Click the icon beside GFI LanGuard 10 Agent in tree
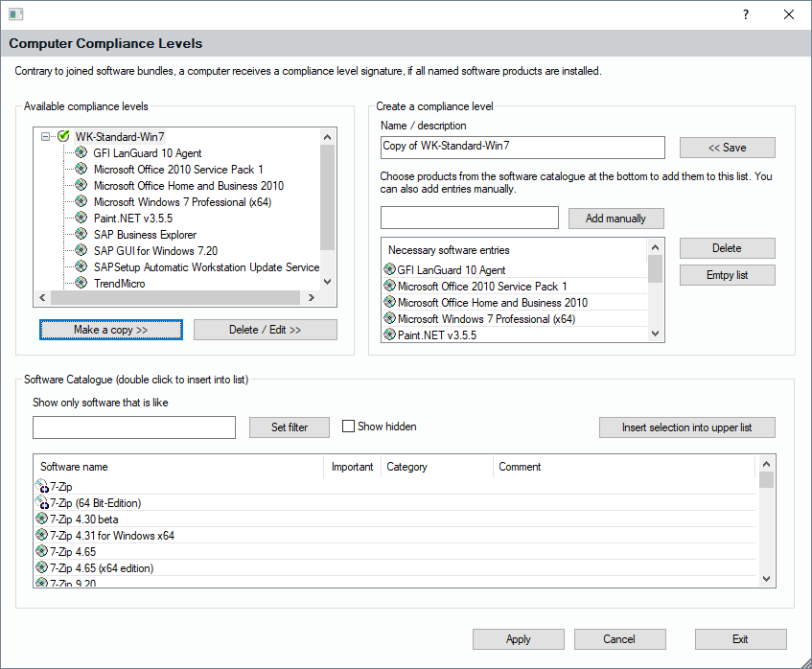Viewport: 812px width, 669px height. coord(81,152)
